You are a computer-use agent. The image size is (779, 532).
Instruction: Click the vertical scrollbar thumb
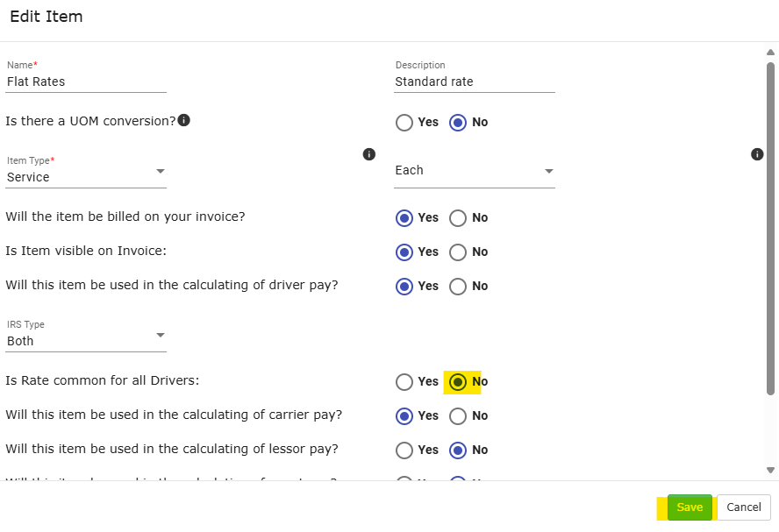pyautogui.click(x=771, y=228)
